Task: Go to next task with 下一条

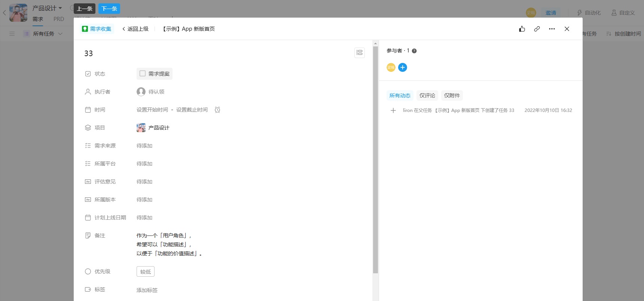Action: [109, 9]
